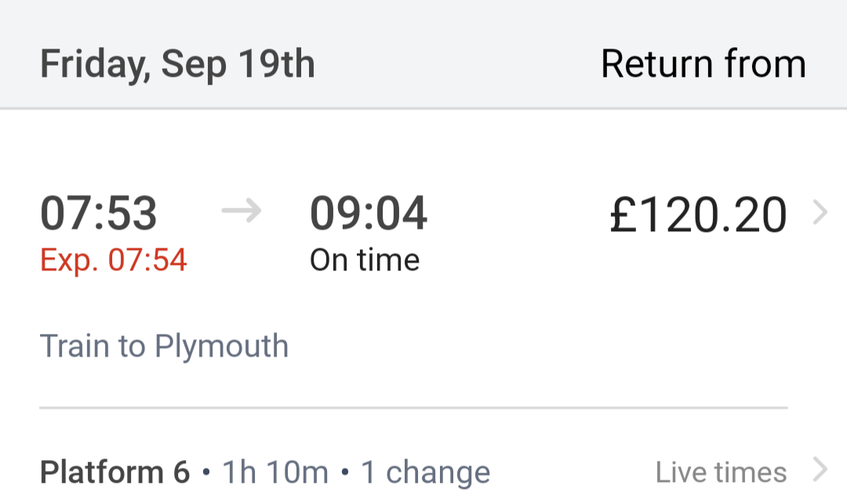
Task: Open the Live times link
Action: point(721,473)
